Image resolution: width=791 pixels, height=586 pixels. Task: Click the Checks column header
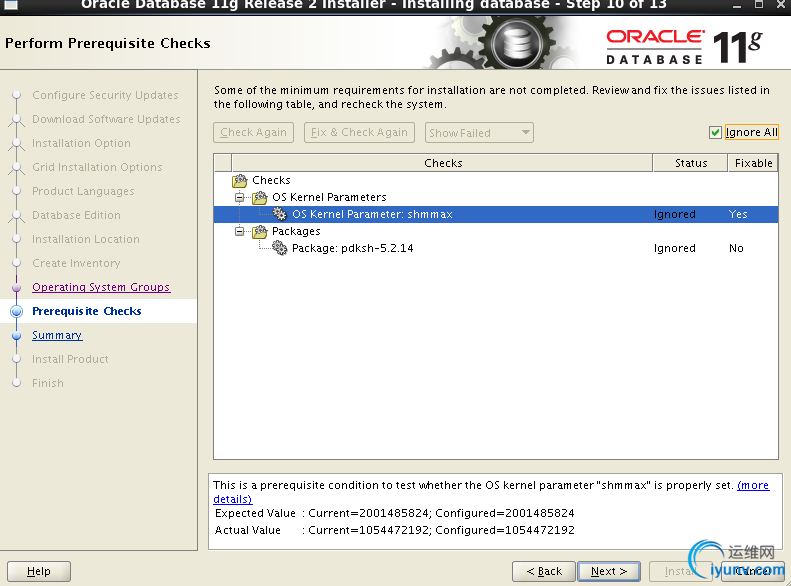[442, 163]
